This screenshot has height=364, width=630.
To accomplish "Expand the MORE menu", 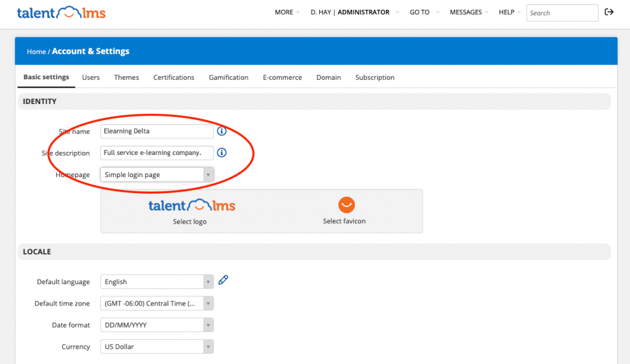I will tap(284, 12).
